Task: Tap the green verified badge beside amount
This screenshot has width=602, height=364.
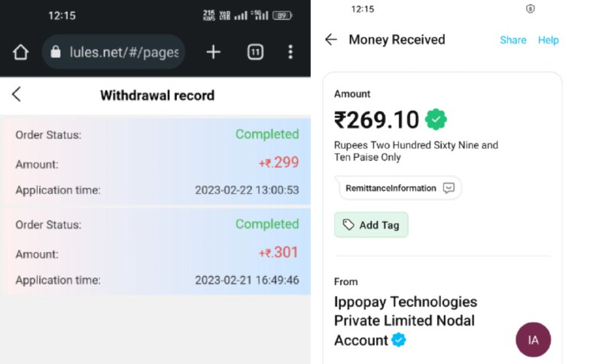Action: [x=436, y=120]
